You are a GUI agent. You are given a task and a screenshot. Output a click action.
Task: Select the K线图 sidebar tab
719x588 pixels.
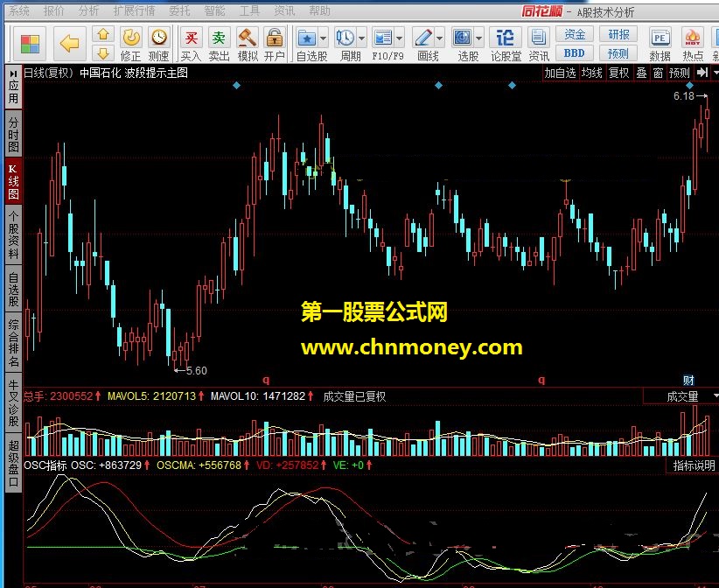13,181
